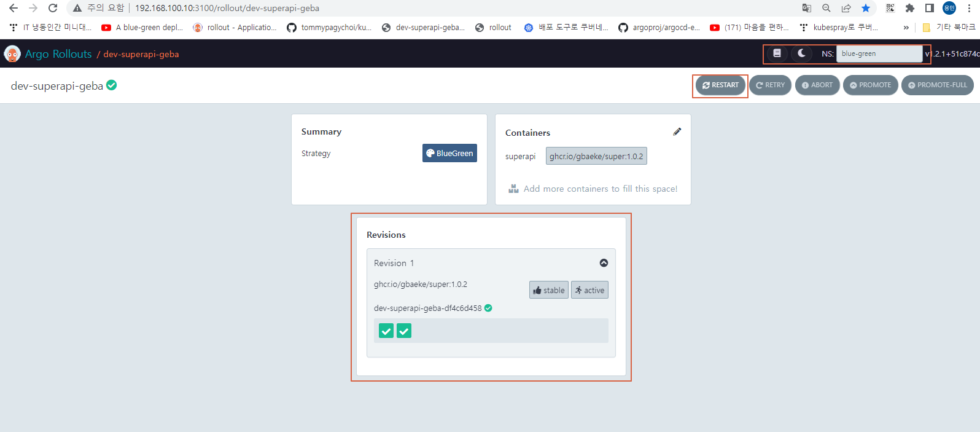980x432 pixels.
Task: Click 'dev-superapi-geba-df4c6d458' replica set name
Action: [428, 308]
